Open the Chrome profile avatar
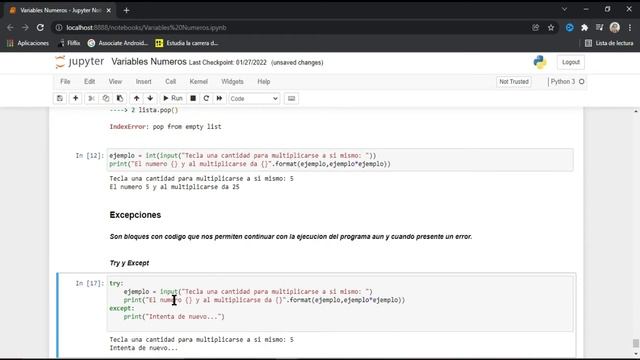640x360 pixels. click(x=615, y=28)
